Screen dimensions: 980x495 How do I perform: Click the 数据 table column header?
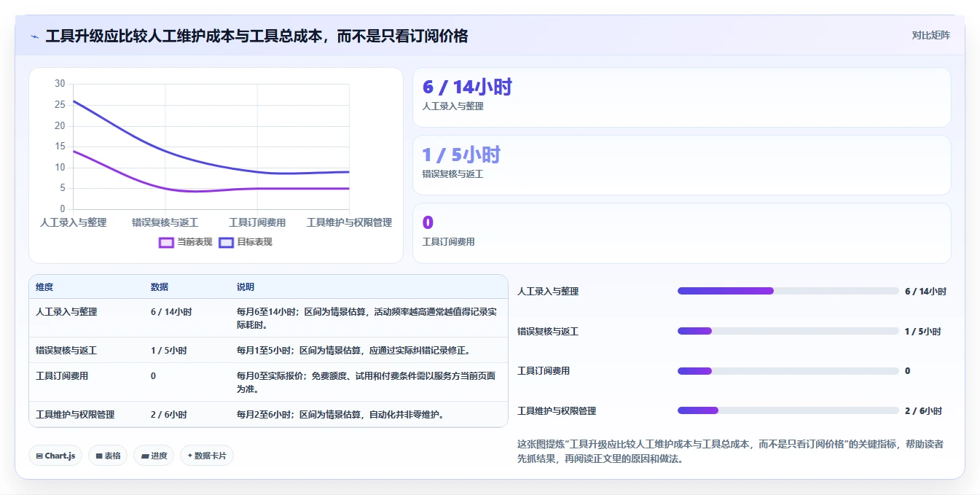[160, 287]
